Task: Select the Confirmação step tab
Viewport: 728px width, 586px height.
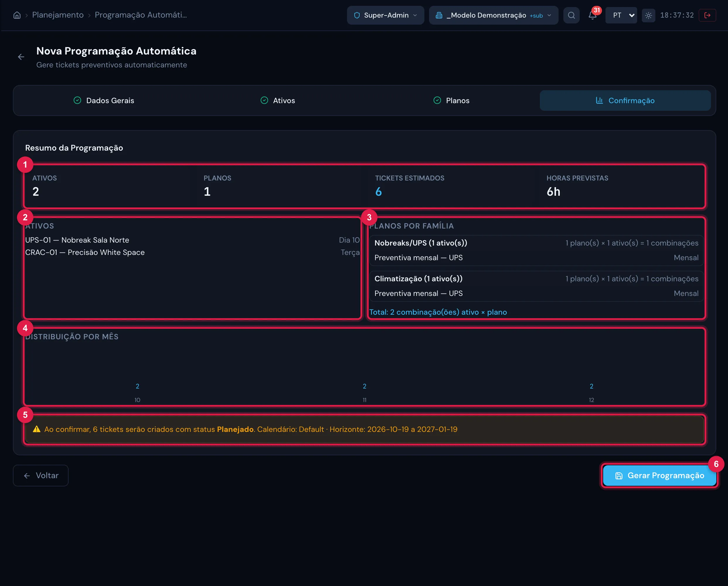Action: [625, 100]
